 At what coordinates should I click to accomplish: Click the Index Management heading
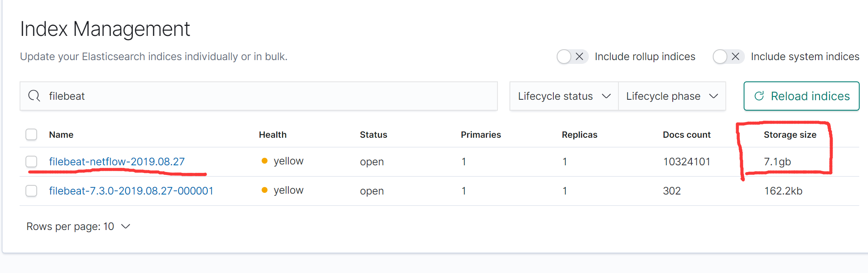coord(105,29)
